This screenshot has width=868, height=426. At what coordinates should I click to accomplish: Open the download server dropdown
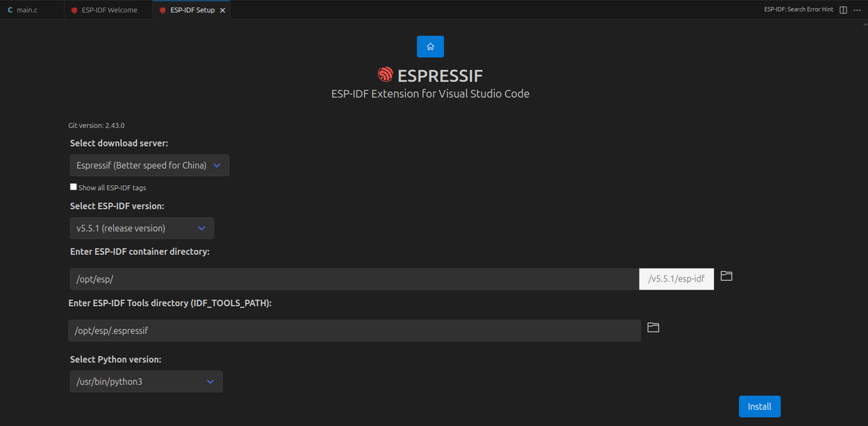149,165
